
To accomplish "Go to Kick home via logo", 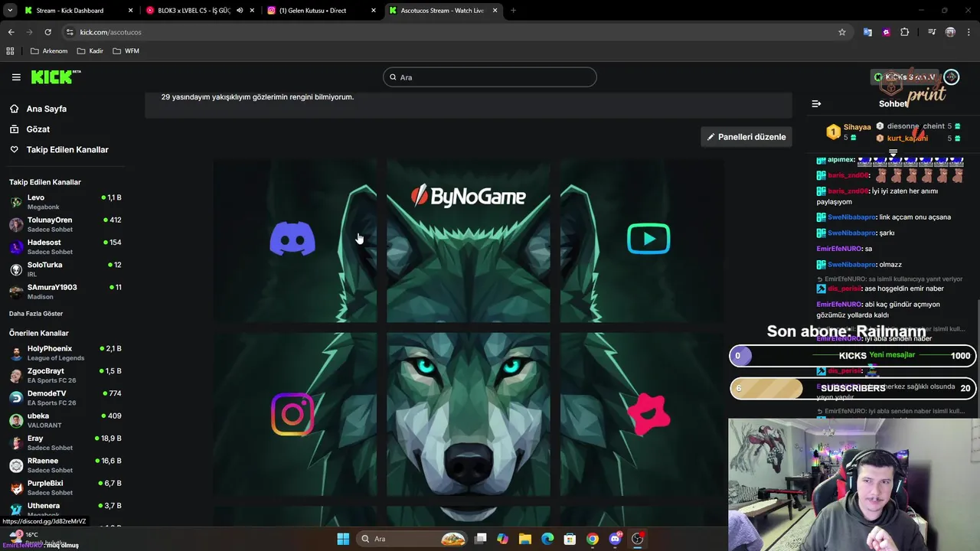I will 55,77.
